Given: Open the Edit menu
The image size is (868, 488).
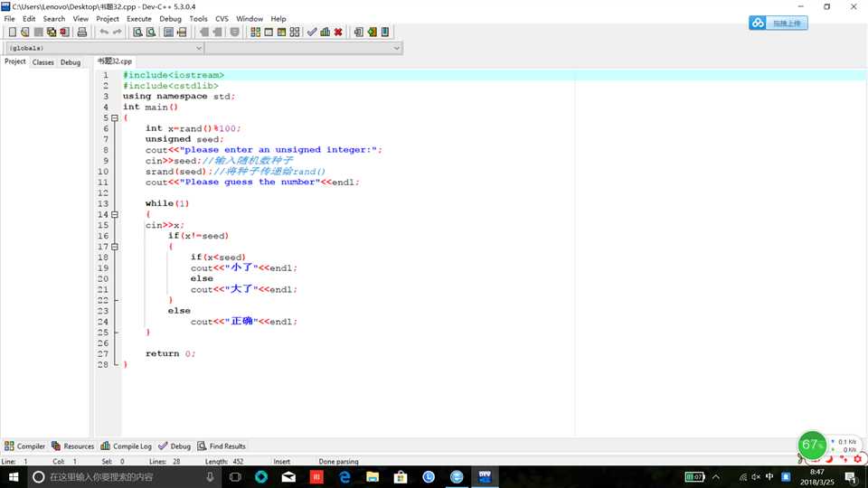Looking at the screenshot, I should 29,19.
